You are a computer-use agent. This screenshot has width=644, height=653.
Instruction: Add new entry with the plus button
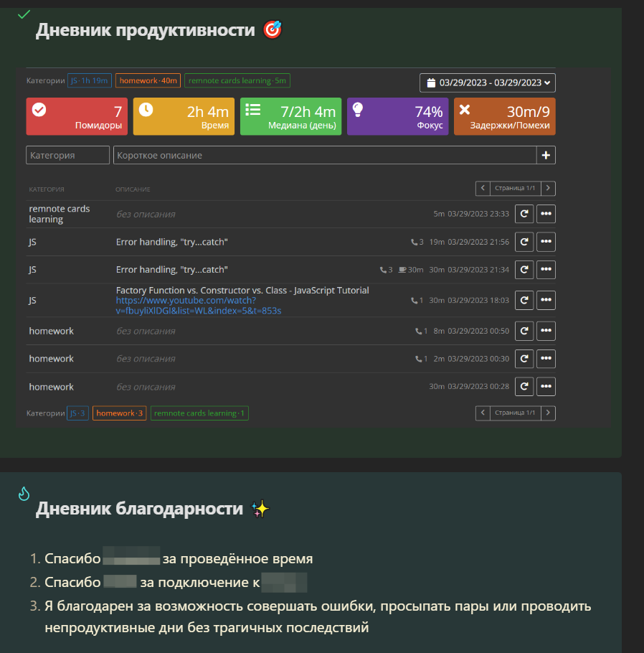pos(546,155)
